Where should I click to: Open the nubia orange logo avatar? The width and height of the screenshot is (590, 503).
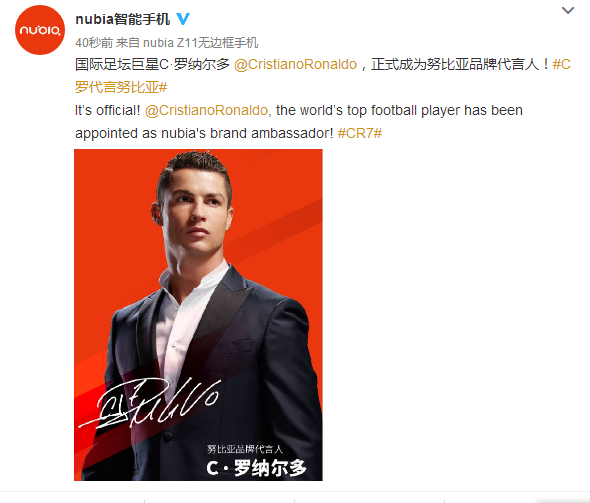40,30
